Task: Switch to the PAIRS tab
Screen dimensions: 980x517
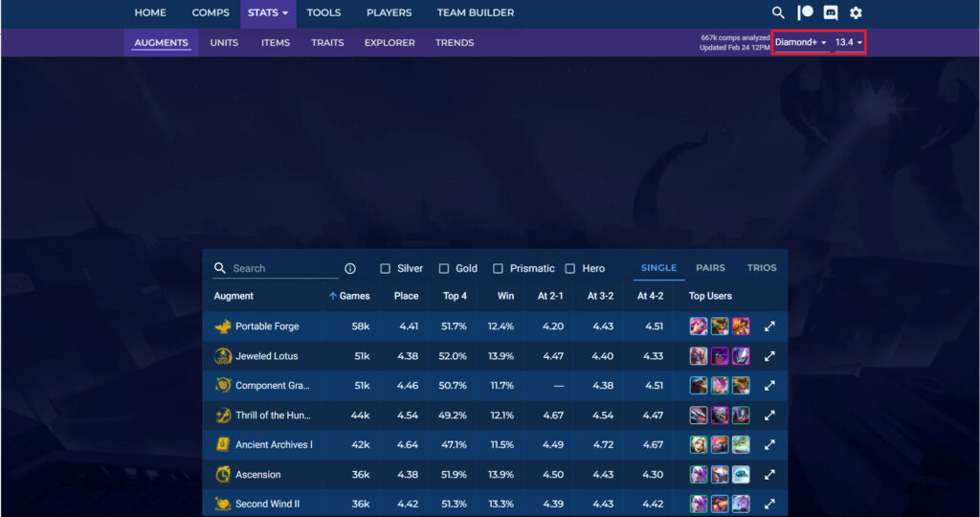Action: [x=710, y=268]
